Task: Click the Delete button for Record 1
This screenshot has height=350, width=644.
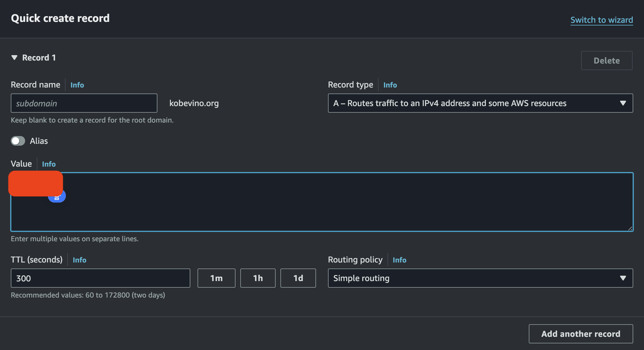Action: (x=607, y=60)
